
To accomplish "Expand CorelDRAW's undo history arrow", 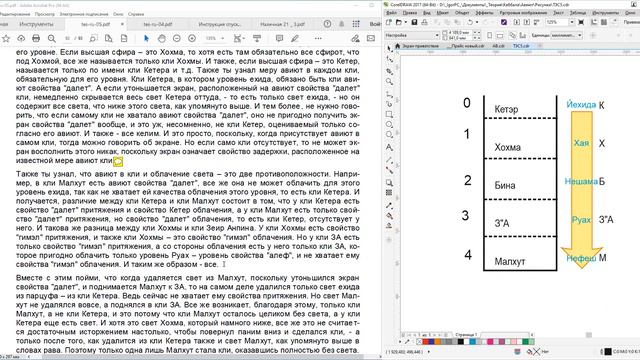I will coord(476,22).
